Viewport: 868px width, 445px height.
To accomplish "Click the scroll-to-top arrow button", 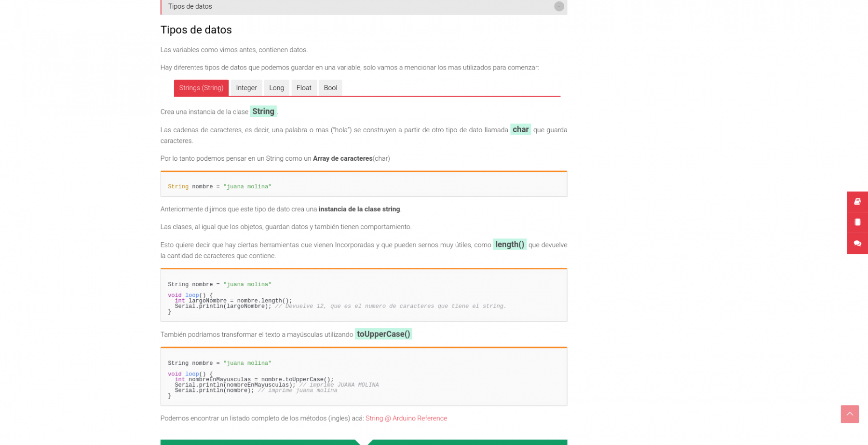I will [850, 414].
